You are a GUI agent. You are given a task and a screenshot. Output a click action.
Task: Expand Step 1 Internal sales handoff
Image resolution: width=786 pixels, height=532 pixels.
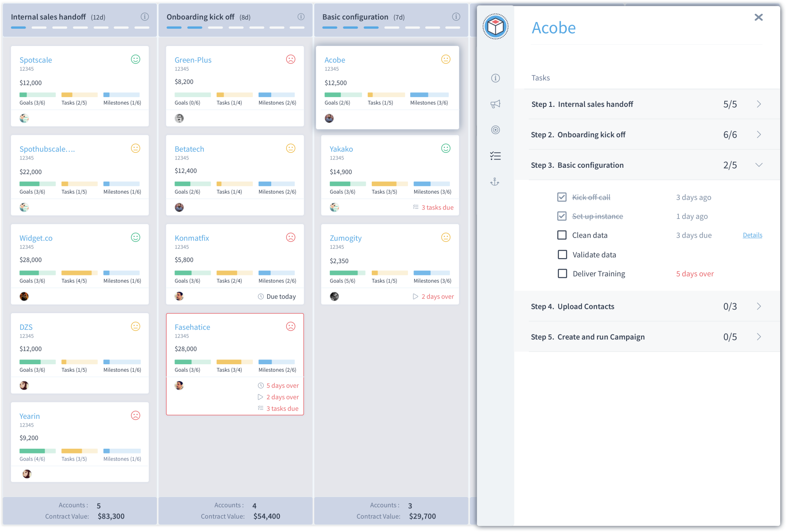[x=759, y=104]
